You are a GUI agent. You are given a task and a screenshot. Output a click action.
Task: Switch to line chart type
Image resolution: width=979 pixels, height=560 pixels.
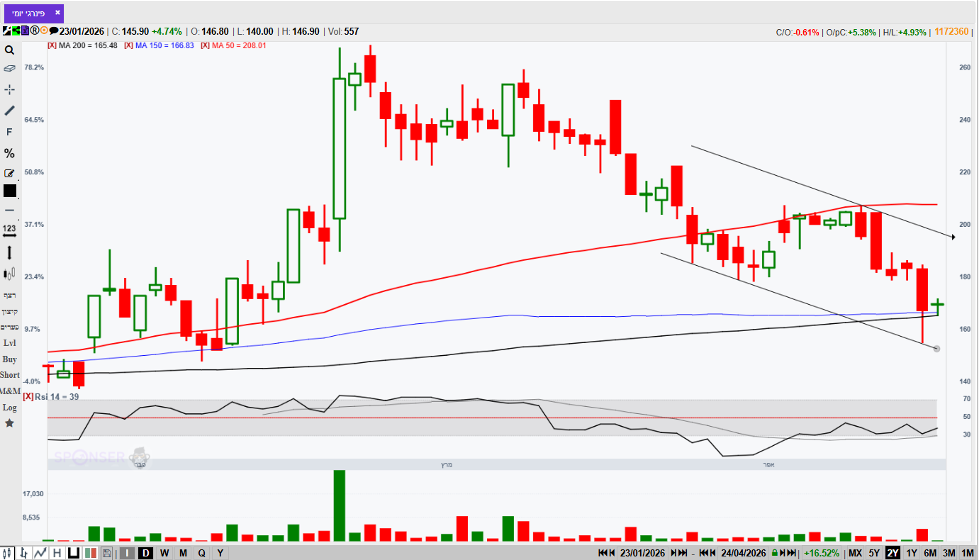[x=40, y=553]
